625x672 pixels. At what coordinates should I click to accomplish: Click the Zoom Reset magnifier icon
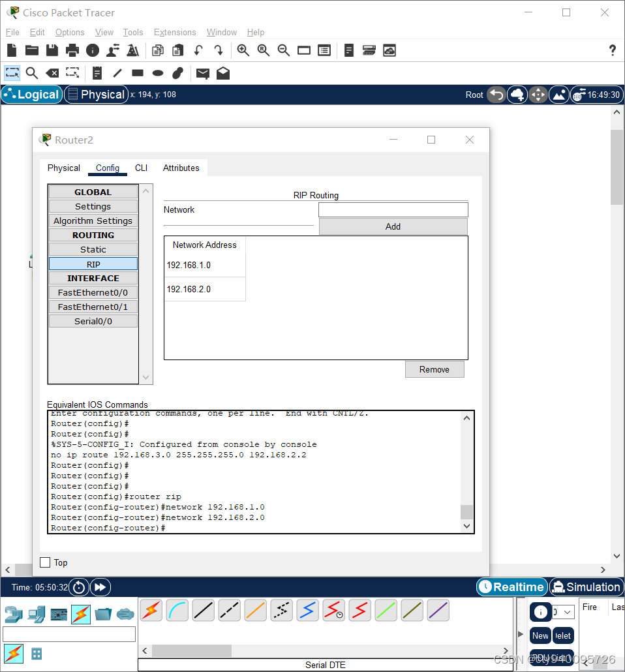(x=263, y=51)
